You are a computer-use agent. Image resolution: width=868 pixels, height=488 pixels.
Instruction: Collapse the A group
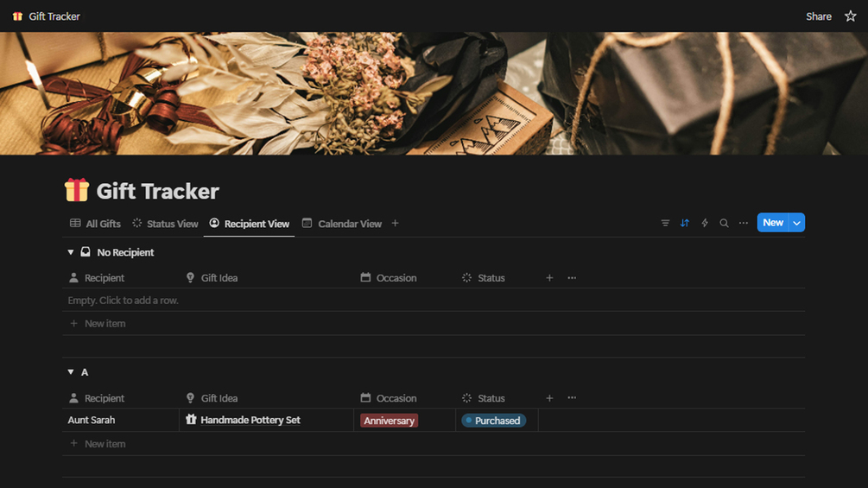(x=70, y=371)
